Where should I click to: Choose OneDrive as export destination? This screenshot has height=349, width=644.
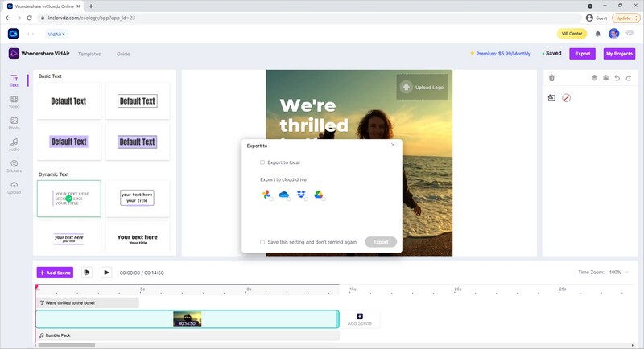(x=284, y=195)
